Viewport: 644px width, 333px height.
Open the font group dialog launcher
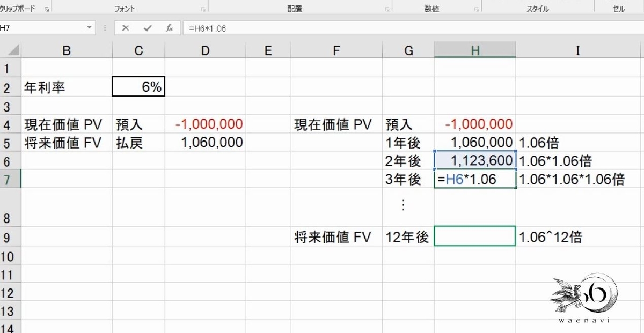click(203, 9)
